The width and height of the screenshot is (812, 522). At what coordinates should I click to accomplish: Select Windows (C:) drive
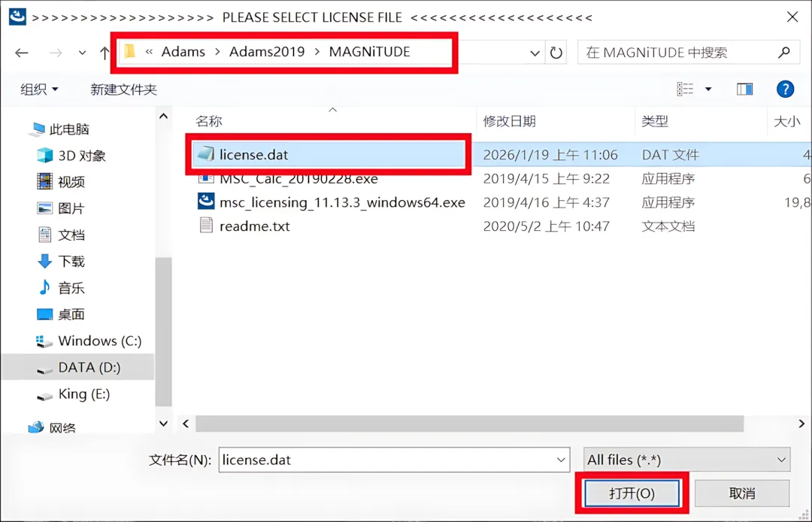tap(89, 341)
